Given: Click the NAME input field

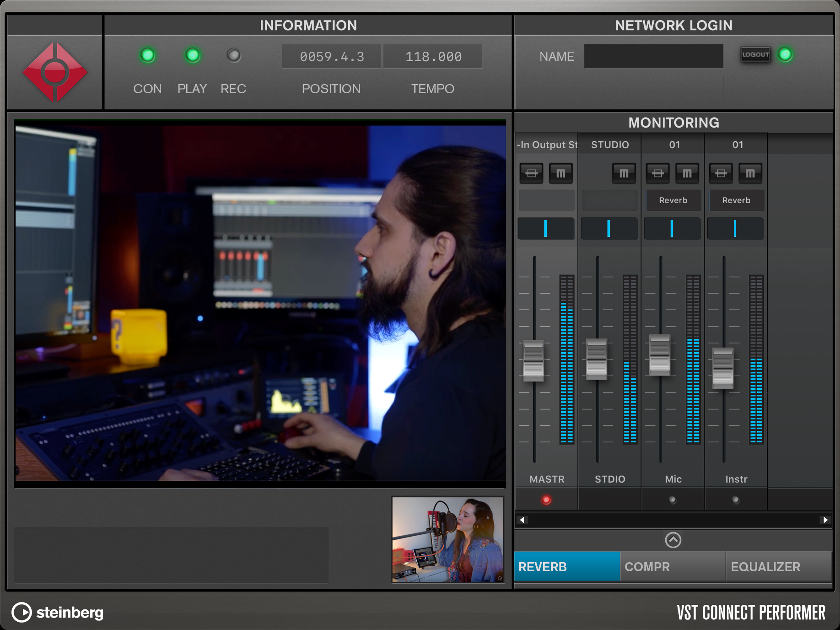Looking at the screenshot, I should point(653,56).
